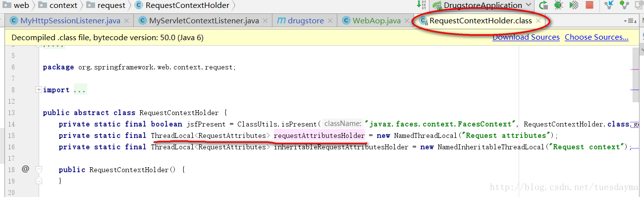Click line number 15 in the gutter
This screenshot has width=644, height=197.
(12, 135)
